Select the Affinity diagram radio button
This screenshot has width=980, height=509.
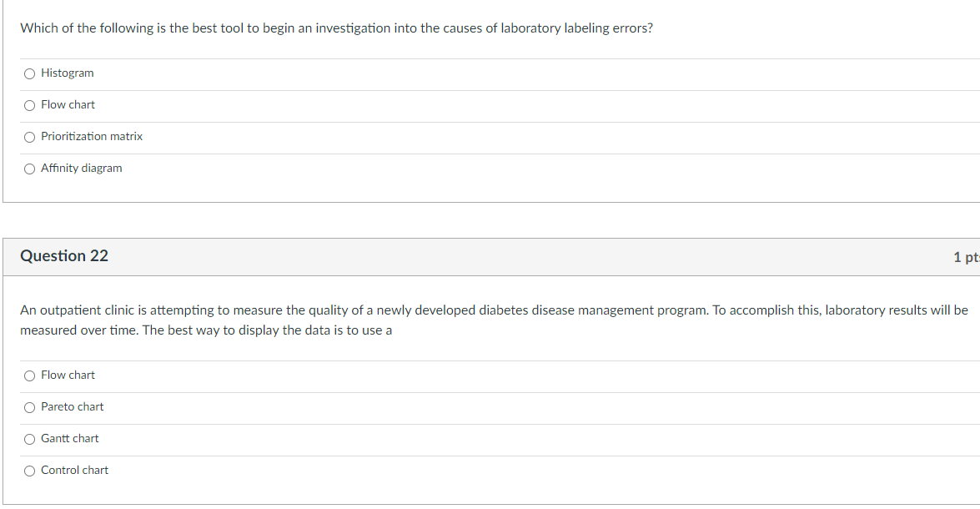[x=29, y=169]
